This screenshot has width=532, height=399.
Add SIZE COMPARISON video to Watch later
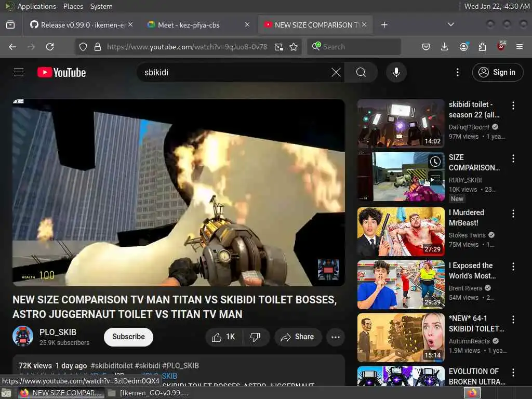[435, 162]
